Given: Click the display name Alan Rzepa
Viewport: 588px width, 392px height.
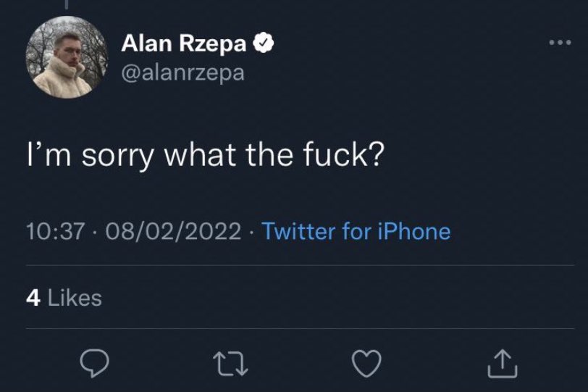Looking at the screenshot, I should tap(185, 45).
